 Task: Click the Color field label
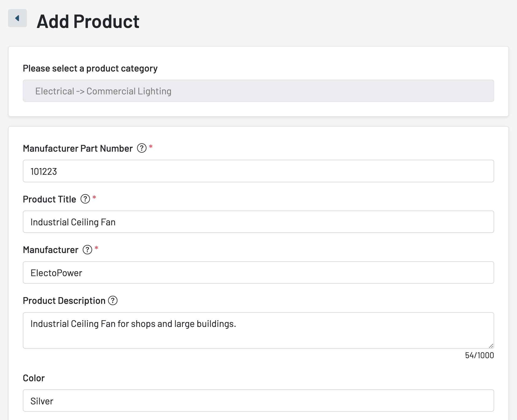pyautogui.click(x=34, y=378)
